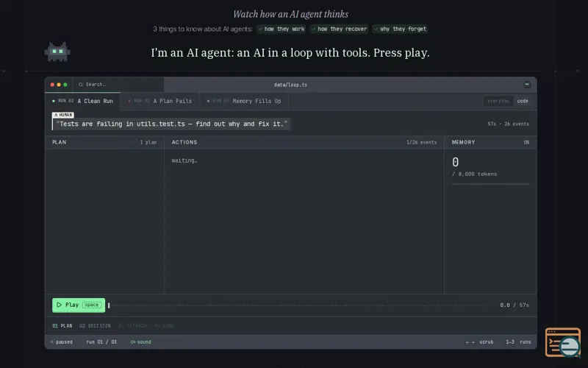588x368 pixels.
Task: Click the 'paused' status indicator
Action: tap(62, 342)
